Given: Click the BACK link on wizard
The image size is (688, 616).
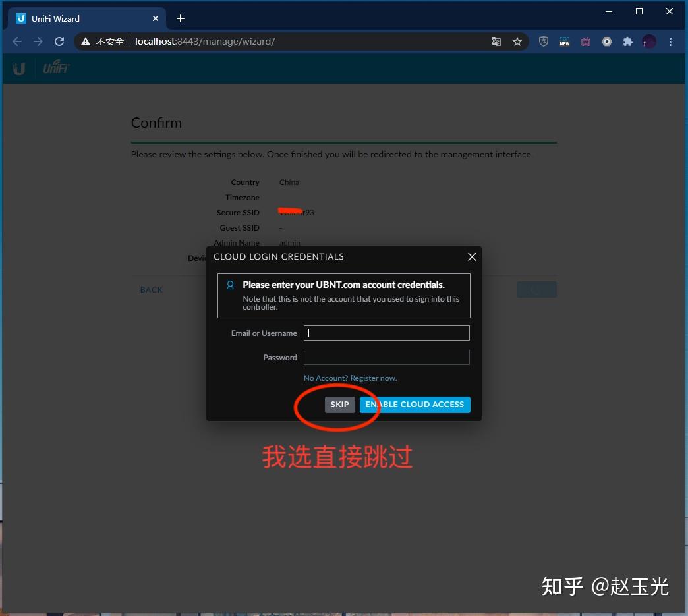Looking at the screenshot, I should 152,290.
